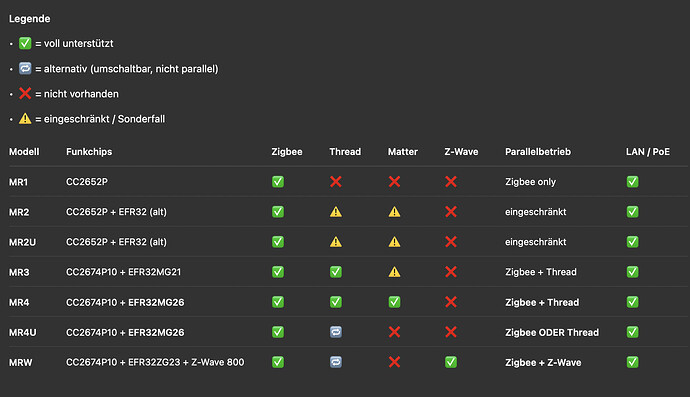Click the Thread checkmark in the MR4 row
The height and width of the screenshot is (397, 690).
(x=336, y=302)
